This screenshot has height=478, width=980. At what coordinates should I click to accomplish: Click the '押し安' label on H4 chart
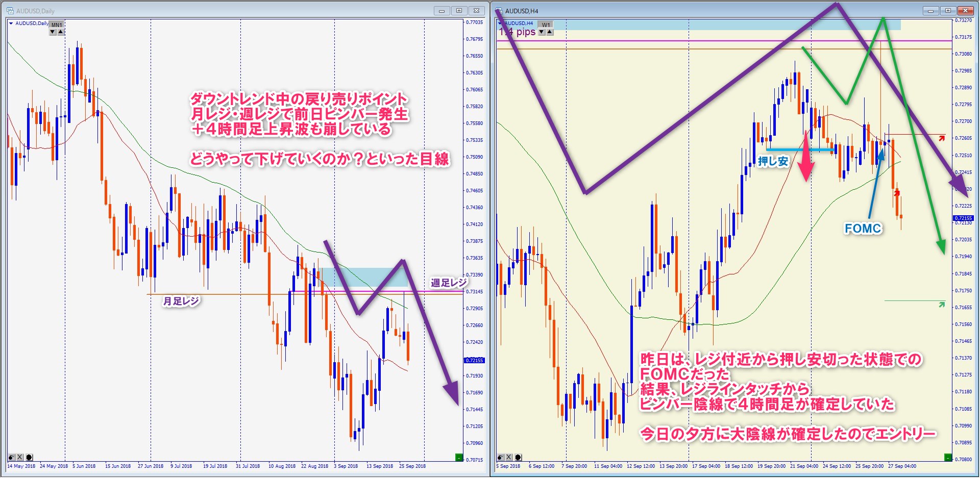(x=773, y=161)
